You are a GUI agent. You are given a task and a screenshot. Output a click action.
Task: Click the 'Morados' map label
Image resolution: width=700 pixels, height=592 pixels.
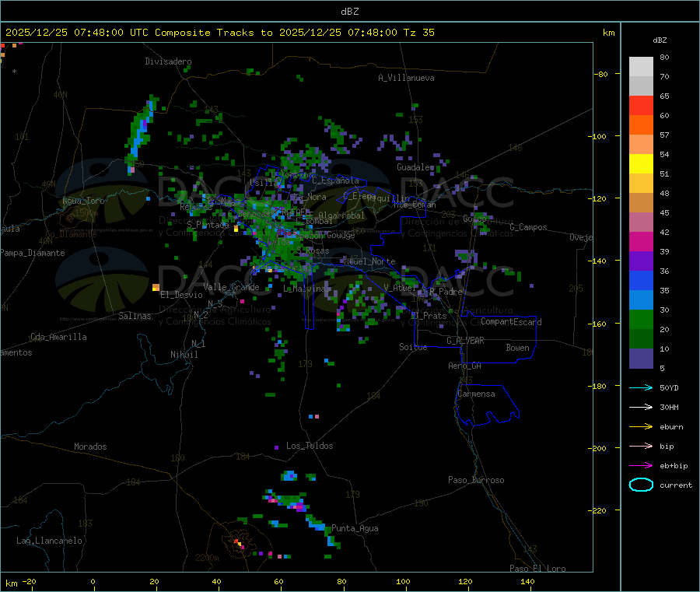point(90,447)
